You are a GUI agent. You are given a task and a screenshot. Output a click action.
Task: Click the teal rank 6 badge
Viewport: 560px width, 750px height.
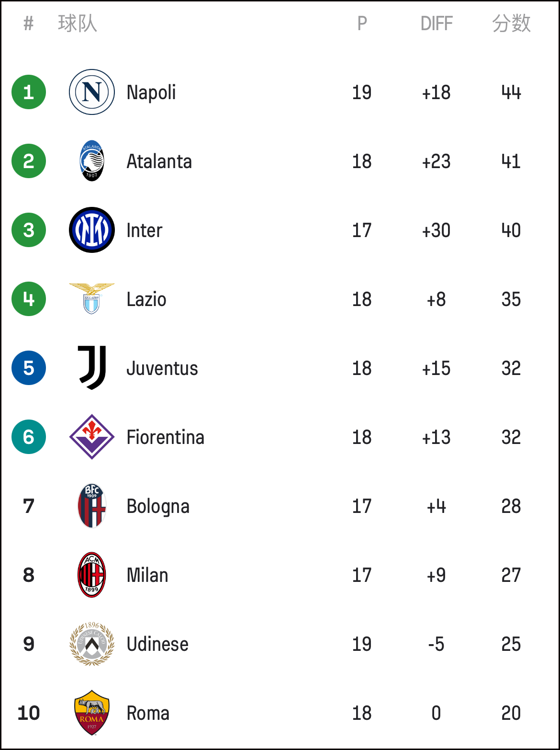29,437
